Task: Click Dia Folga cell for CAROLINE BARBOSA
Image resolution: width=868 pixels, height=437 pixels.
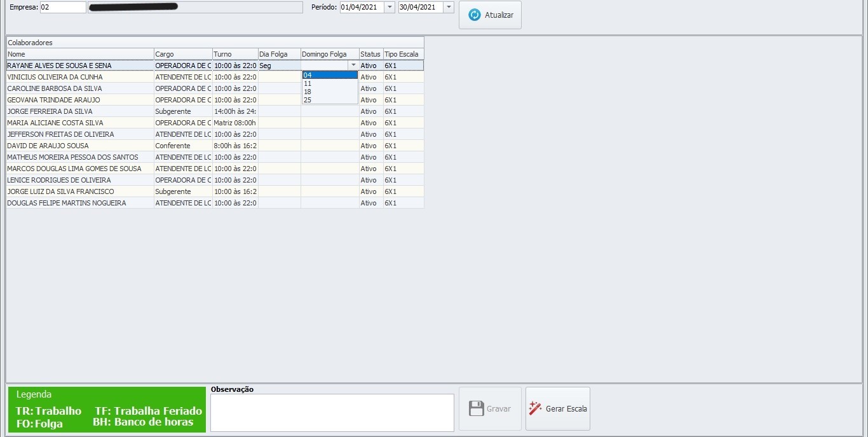Action: tap(280, 88)
